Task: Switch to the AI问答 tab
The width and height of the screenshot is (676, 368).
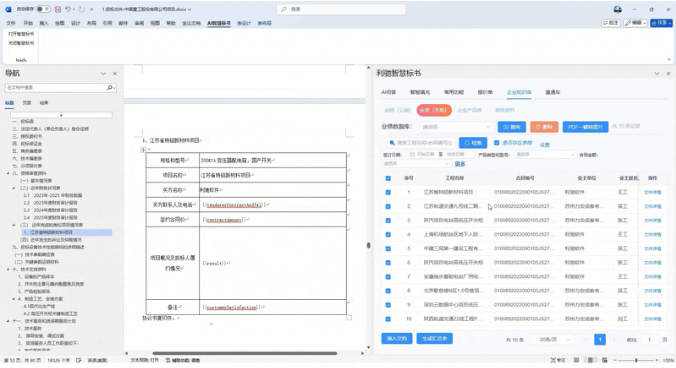Action: tap(388, 92)
